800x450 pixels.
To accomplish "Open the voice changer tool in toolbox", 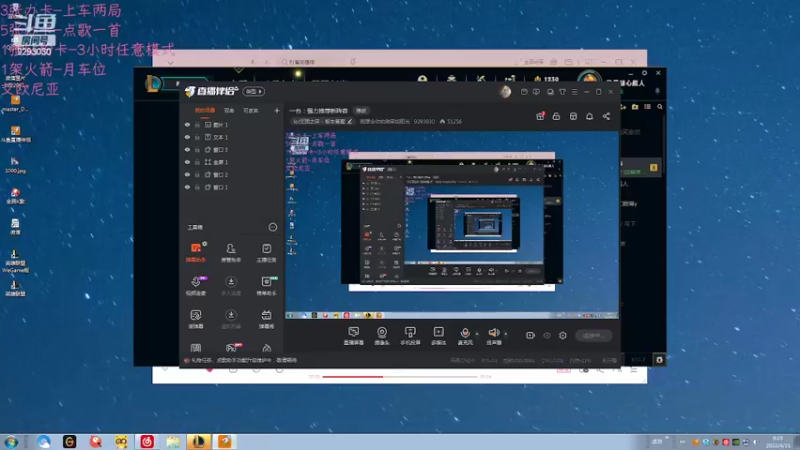I will click(x=196, y=319).
